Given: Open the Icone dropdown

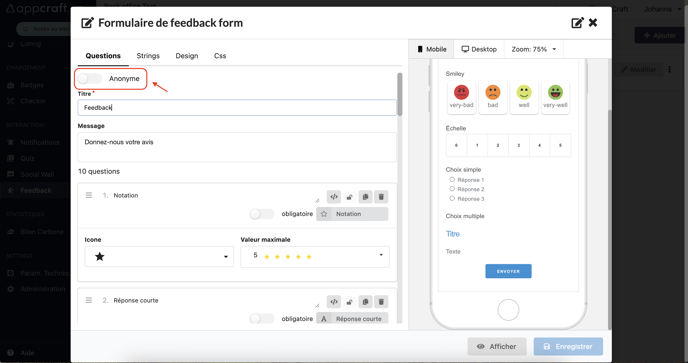Looking at the screenshot, I should coord(159,256).
